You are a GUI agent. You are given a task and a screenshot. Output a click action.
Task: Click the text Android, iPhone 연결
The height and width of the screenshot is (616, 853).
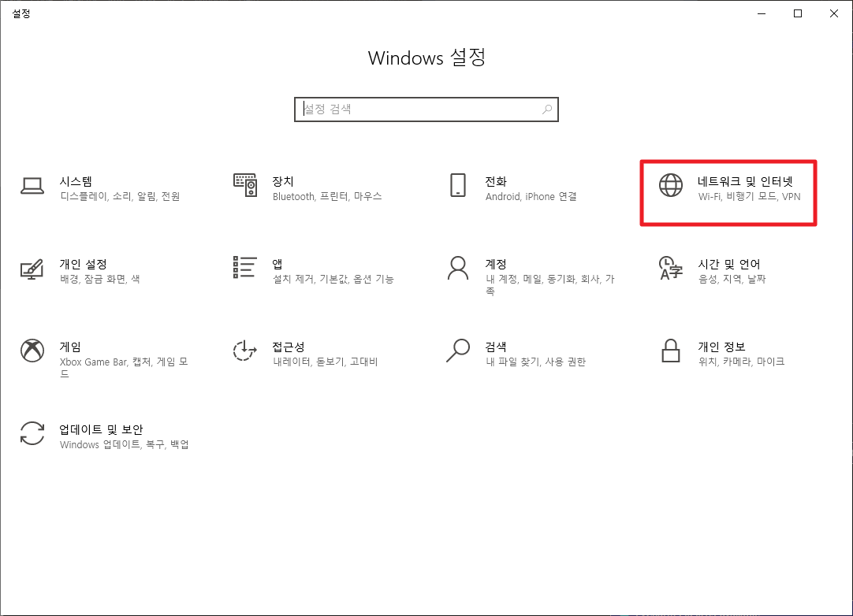531,196
